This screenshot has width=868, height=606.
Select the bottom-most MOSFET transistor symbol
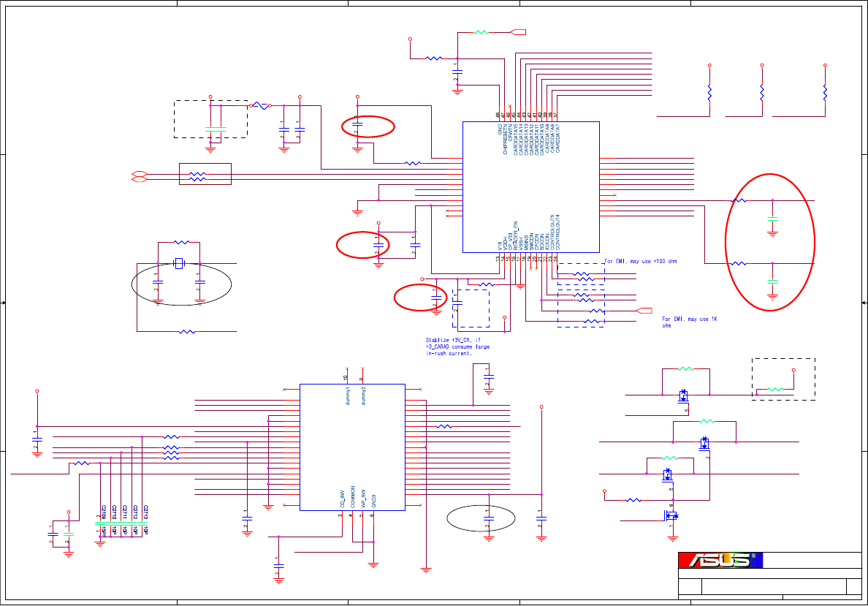671,515
